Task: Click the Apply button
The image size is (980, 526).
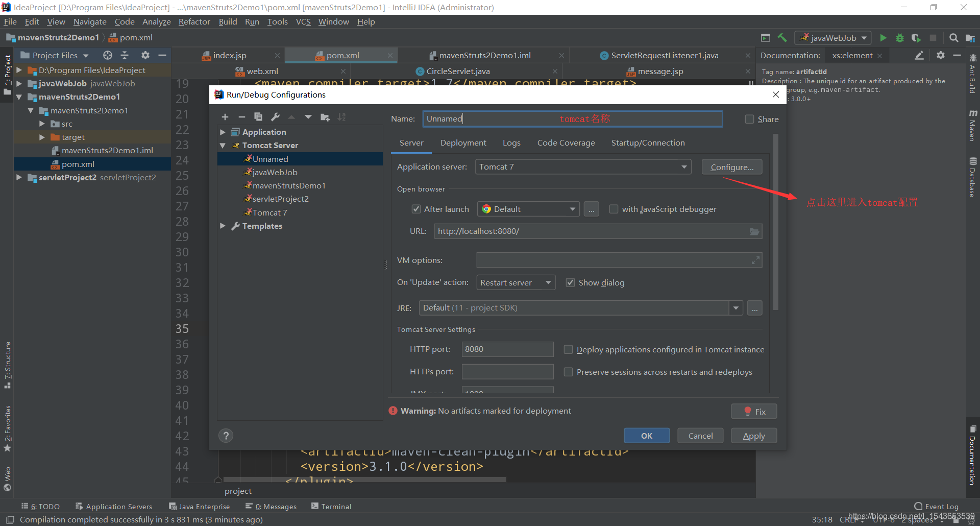Action: [x=754, y=436]
